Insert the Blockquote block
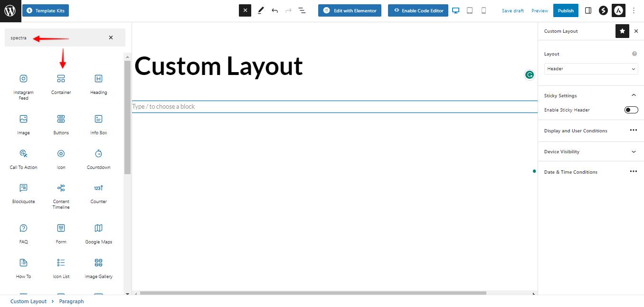The height and width of the screenshot is (307, 644). pyautogui.click(x=24, y=194)
